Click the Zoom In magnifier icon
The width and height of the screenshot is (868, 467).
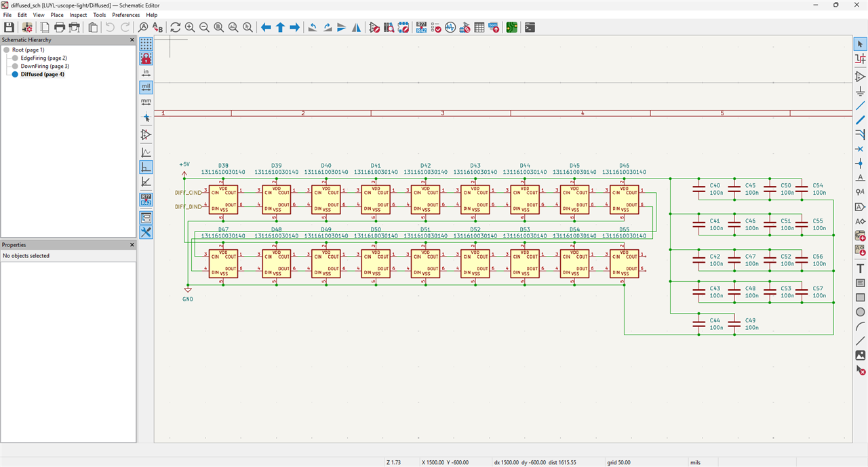tap(190, 27)
